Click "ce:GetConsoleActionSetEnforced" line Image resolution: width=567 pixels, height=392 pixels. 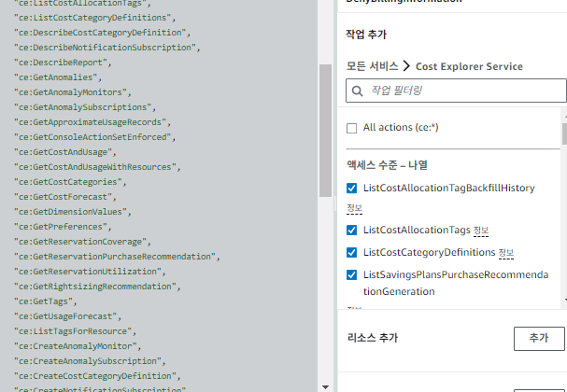(94, 137)
